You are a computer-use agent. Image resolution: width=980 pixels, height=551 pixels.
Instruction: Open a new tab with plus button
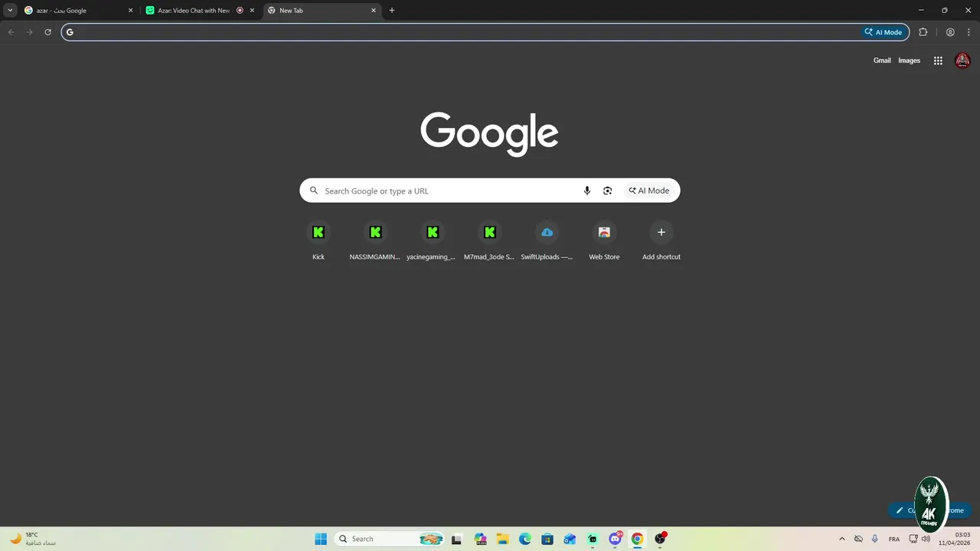[x=392, y=11]
